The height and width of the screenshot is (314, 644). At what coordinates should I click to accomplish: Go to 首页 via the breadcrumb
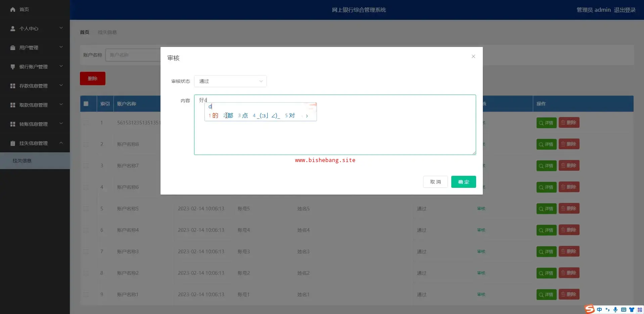pyautogui.click(x=85, y=32)
